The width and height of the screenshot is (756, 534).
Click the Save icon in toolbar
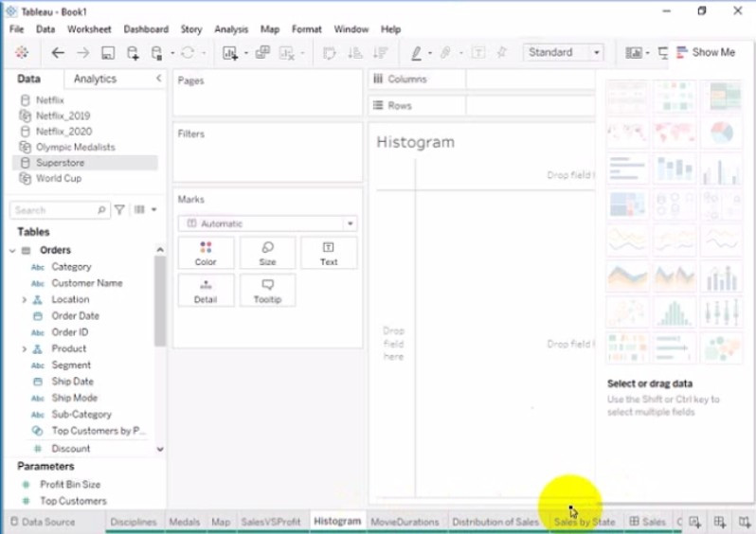(108, 53)
